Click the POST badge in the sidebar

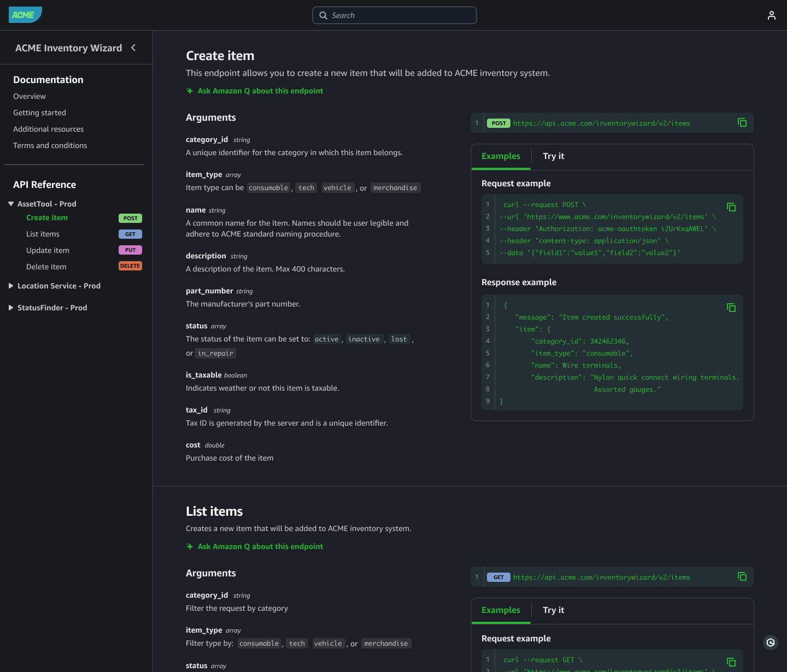click(x=130, y=218)
